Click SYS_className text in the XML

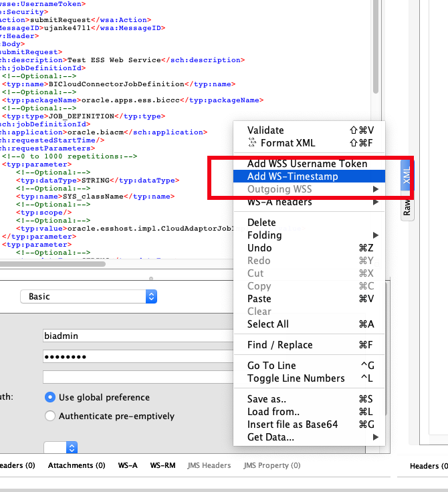tap(93, 197)
